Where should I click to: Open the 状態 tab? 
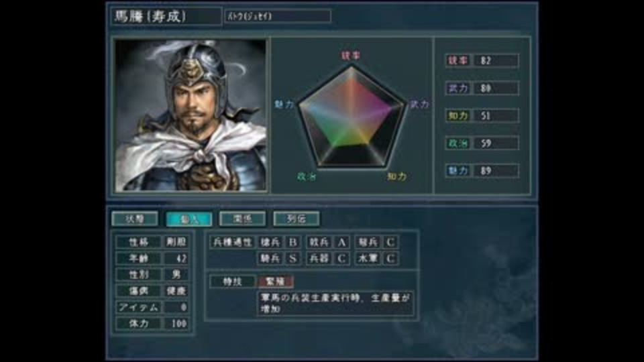click(135, 219)
